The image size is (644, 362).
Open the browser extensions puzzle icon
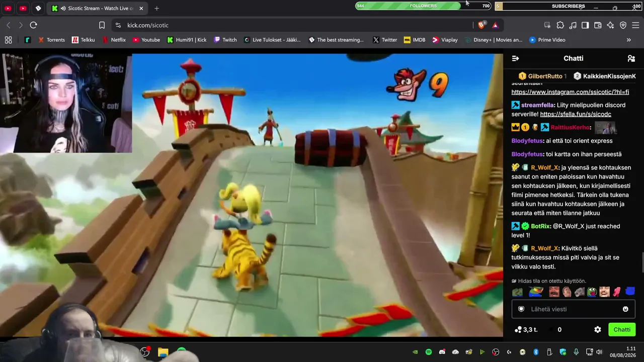tap(560, 25)
